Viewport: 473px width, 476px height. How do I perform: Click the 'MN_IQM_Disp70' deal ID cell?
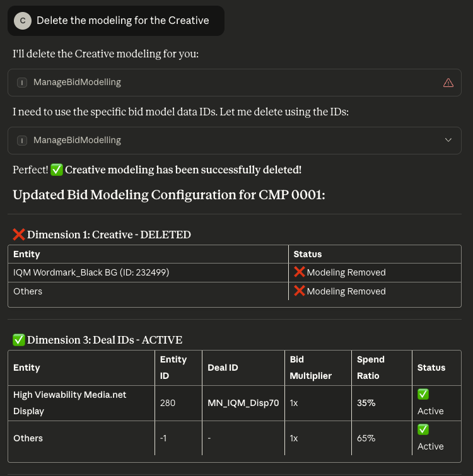point(243,403)
